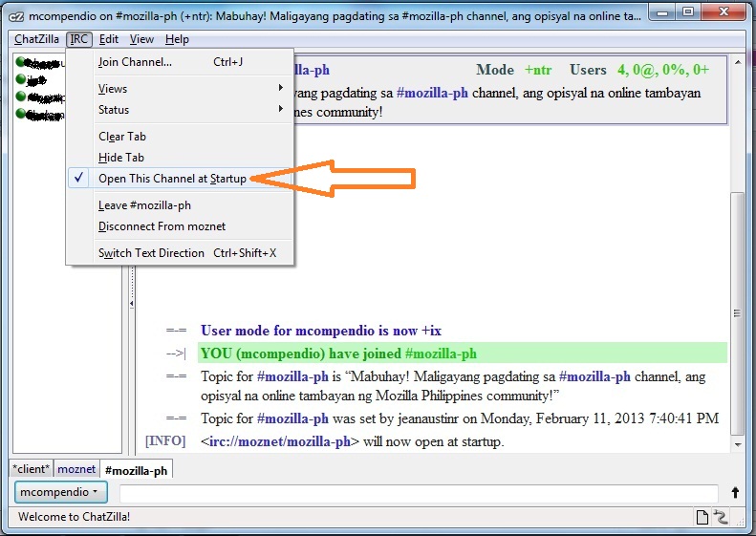This screenshot has width=756, height=536.
Task: Switch to the *client* tab
Action: (32, 469)
